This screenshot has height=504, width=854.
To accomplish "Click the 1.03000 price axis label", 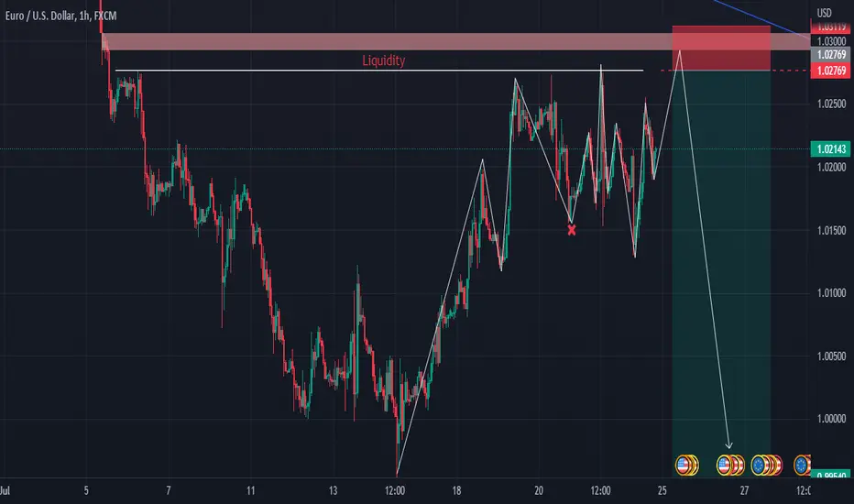I will click(831, 41).
